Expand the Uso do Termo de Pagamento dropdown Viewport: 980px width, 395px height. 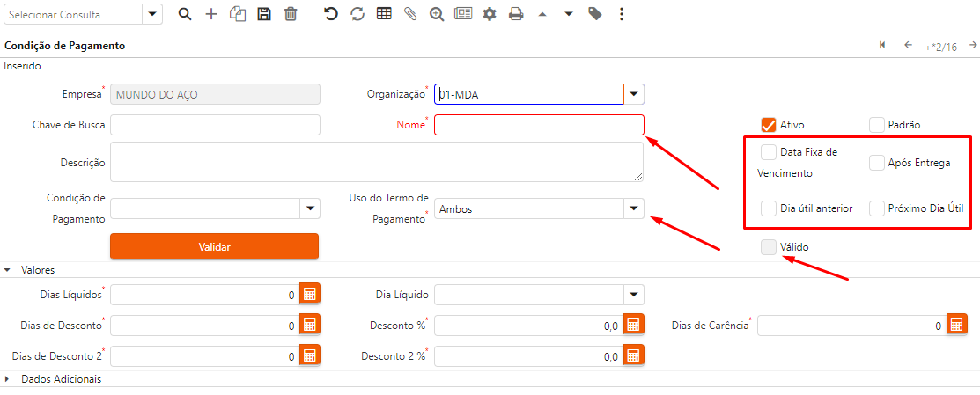point(633,208)
